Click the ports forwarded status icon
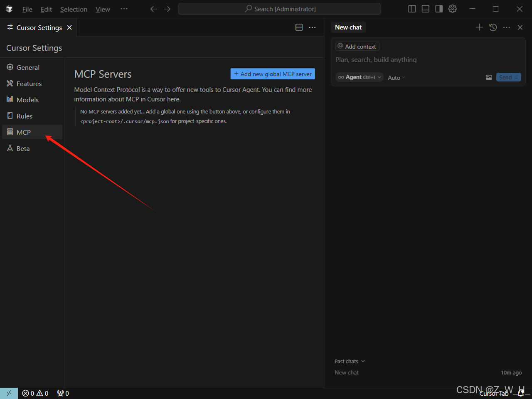 click(63, 393)
